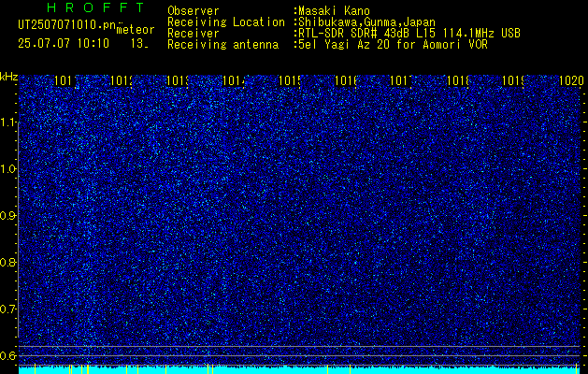Viewport: 588px width, 374px height.
Task: Click the 1018 time marker
Action: tap(457, 80)
